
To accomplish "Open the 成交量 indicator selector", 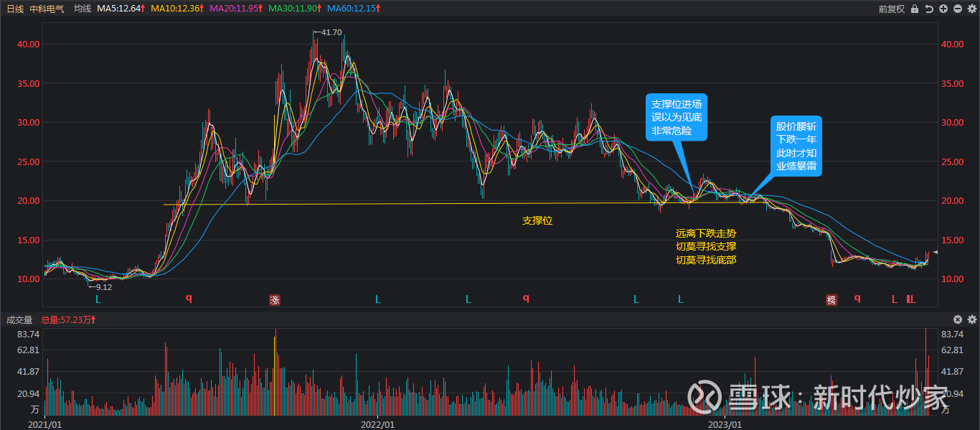I will click(19, 319).
